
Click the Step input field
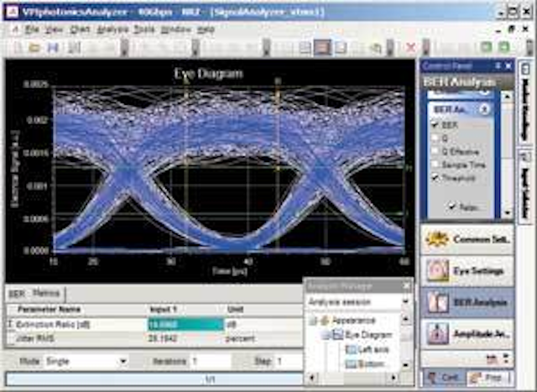(x=288, y=361)
